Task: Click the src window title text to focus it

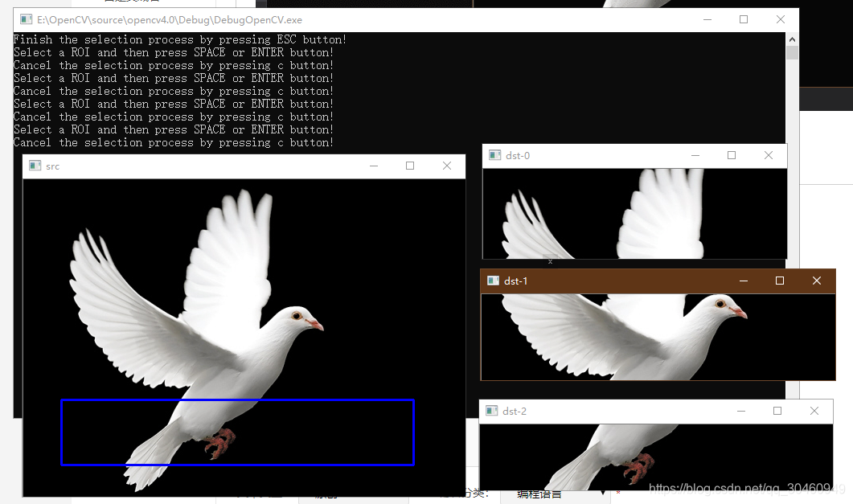Action: (x=52, y=166)
